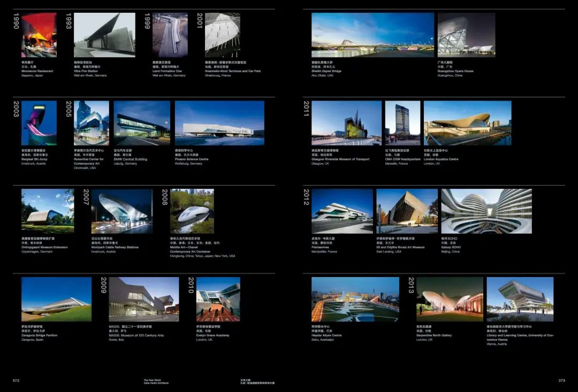Click the 'Baku, Azerbaijan' caption line
Viewport: 578px width, 392px height.
click(323, 340)
